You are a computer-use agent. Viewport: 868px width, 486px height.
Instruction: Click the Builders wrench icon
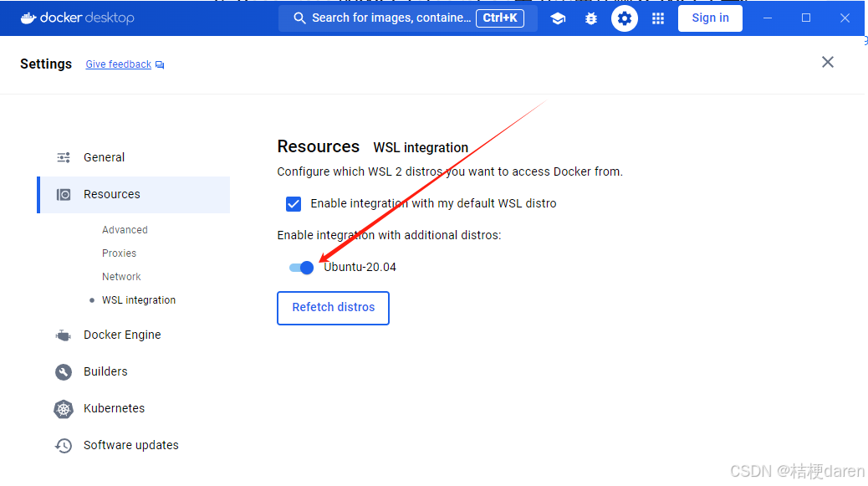tap(64, 372)
